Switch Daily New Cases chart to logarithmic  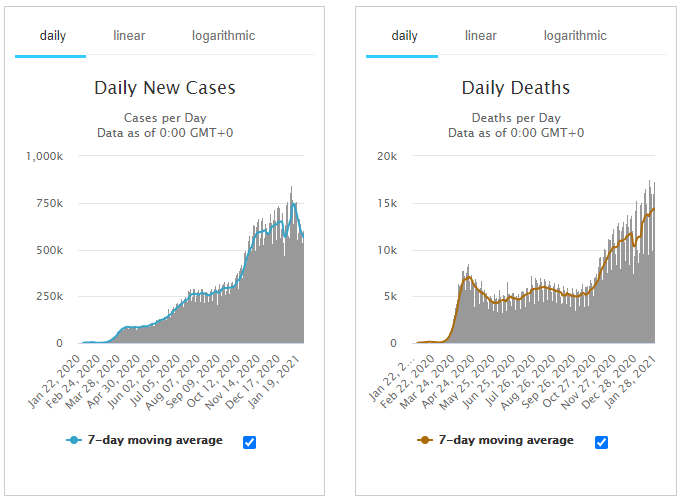point(223,36)
